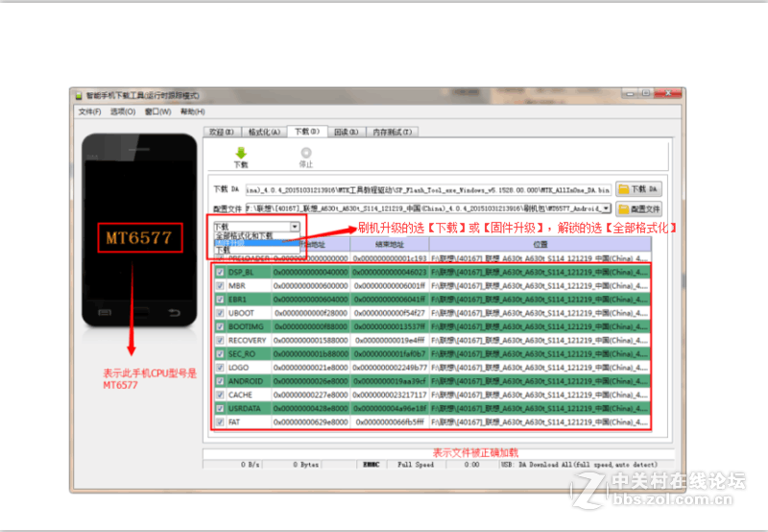768x532 pixels.
Task: Click the EBR1 row name cell
Action: (249, 300)
